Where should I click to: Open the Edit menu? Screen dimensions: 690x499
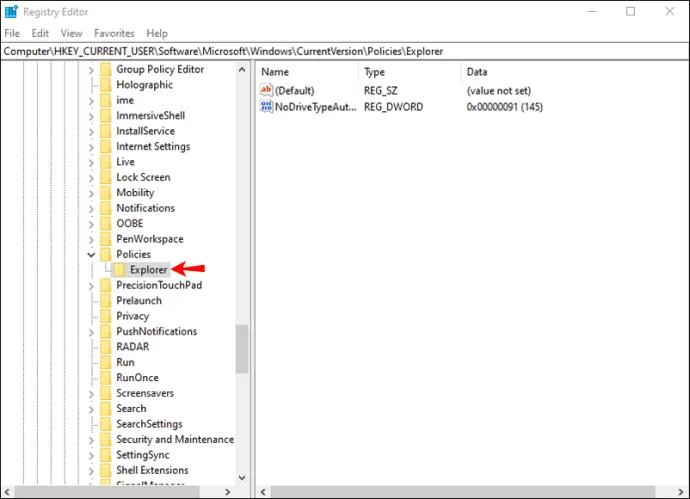[x=40, y=33]
